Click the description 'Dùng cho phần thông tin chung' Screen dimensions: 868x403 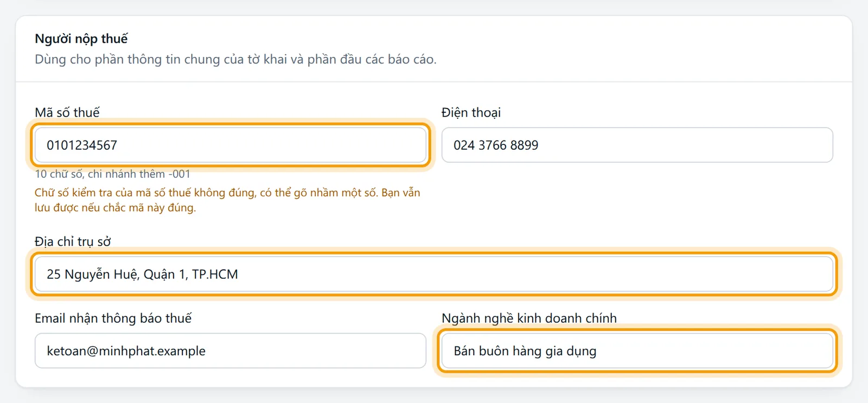coord(235,59)
